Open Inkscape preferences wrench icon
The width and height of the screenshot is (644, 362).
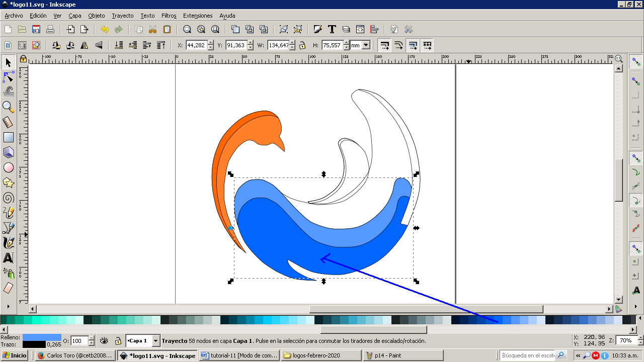(409, 29)
